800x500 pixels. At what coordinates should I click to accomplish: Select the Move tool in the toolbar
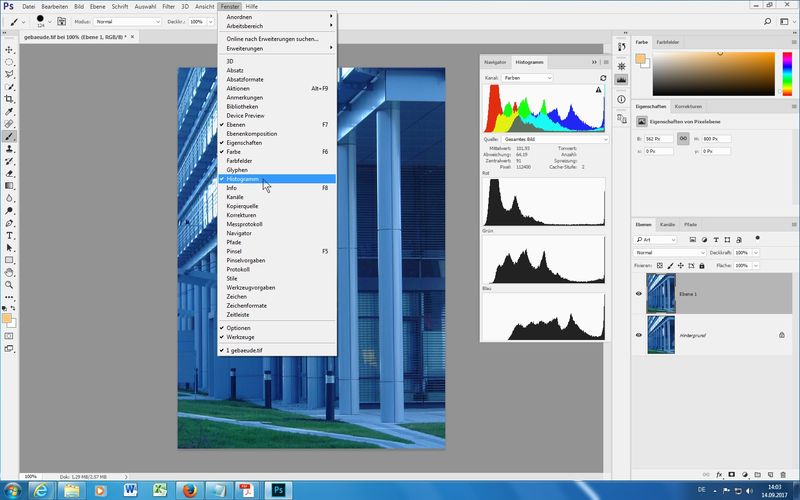(9, 49)
